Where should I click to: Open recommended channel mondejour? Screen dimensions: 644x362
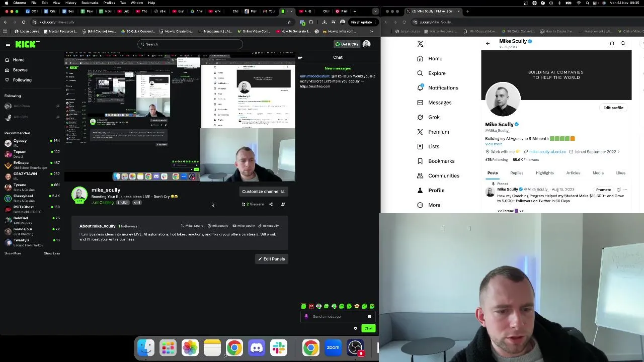[32, 231]
